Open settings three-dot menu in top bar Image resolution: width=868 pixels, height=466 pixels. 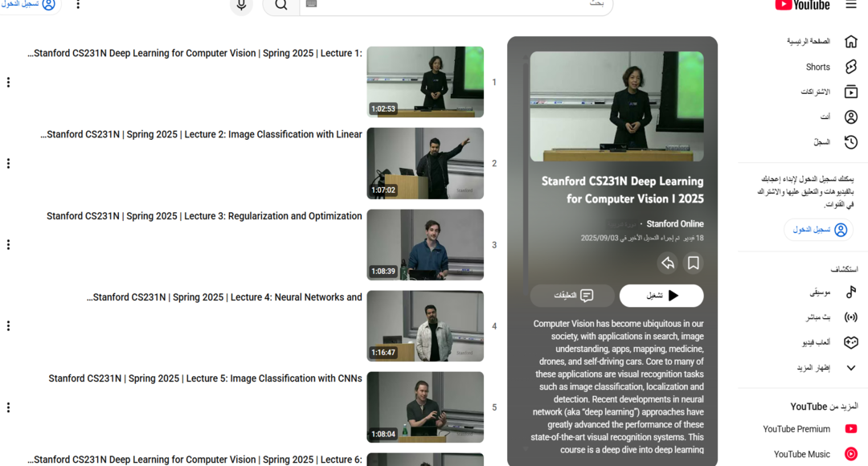(78, 5)
